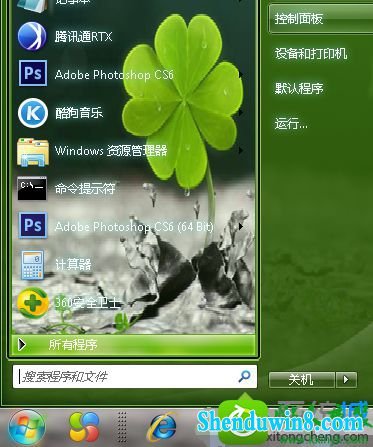Click the 关机 shutdown button

pos(301,379)
